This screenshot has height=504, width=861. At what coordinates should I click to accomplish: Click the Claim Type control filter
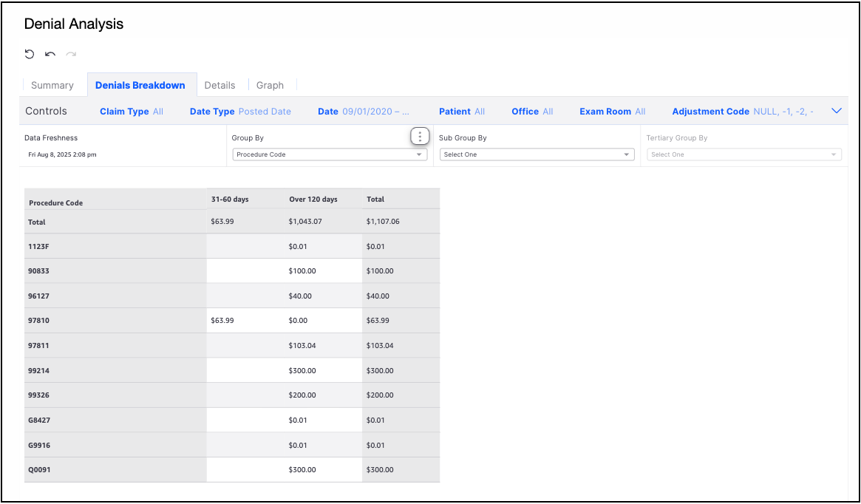132,112
